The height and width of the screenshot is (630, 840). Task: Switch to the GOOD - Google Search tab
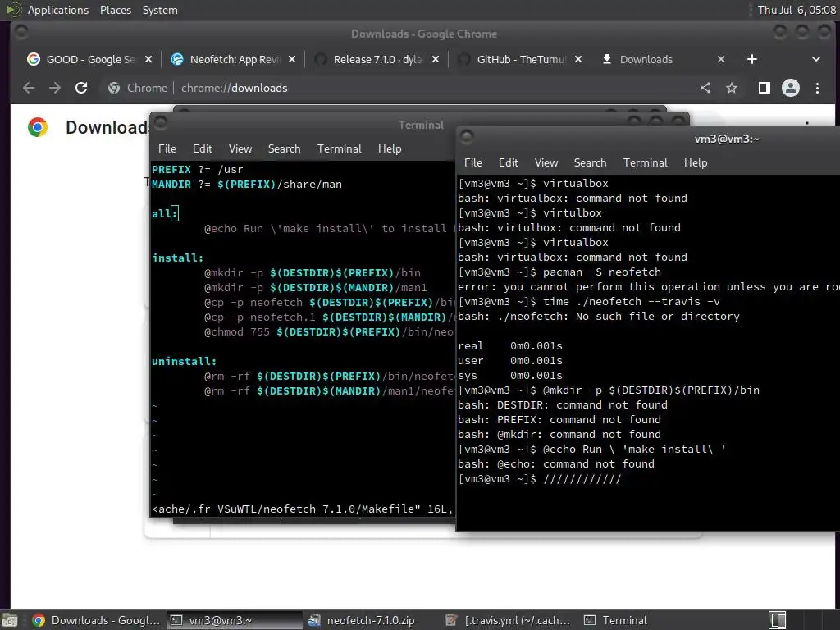[x=90, y=59]
